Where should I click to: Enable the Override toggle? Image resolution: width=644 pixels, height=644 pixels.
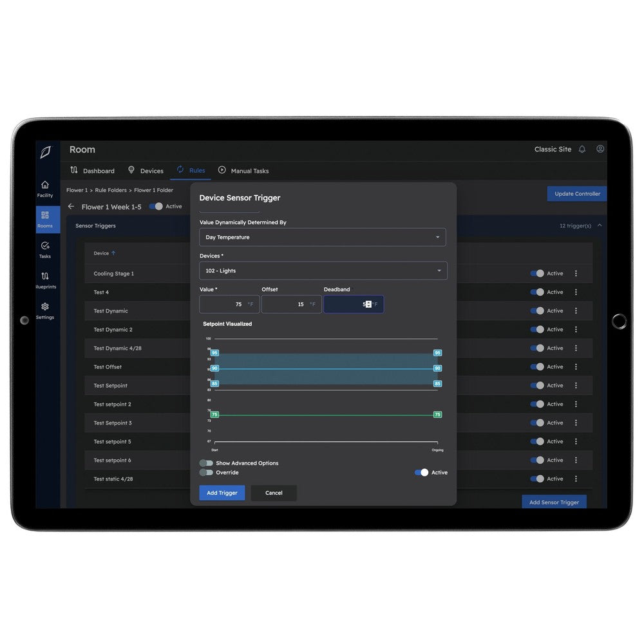tap(206, 473)
